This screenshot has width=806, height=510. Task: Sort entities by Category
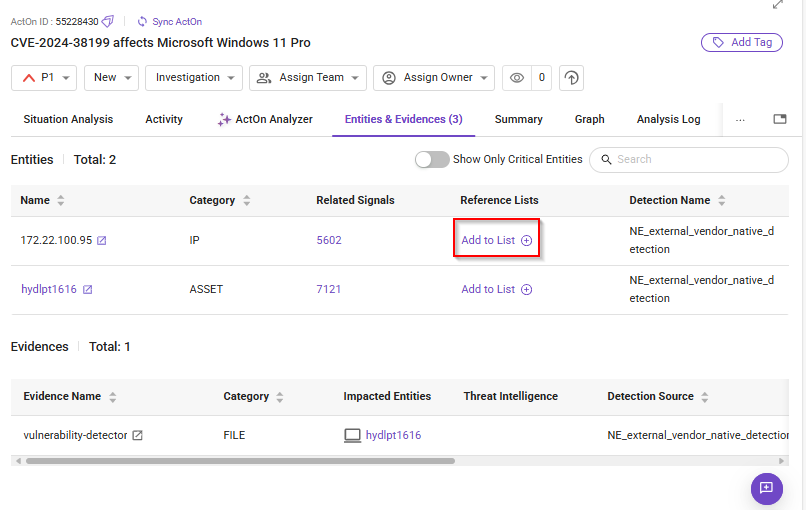click(247, 200)
